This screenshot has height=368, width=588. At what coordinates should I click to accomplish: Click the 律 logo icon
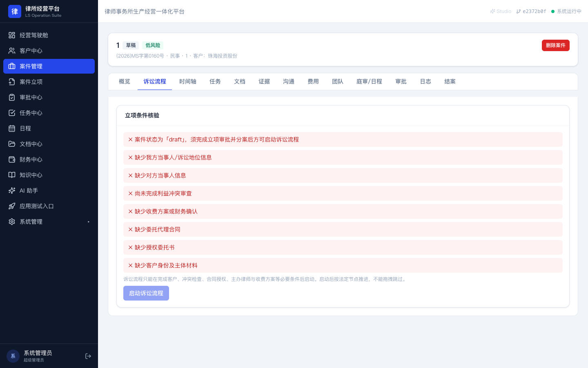[x=15, y=11]
